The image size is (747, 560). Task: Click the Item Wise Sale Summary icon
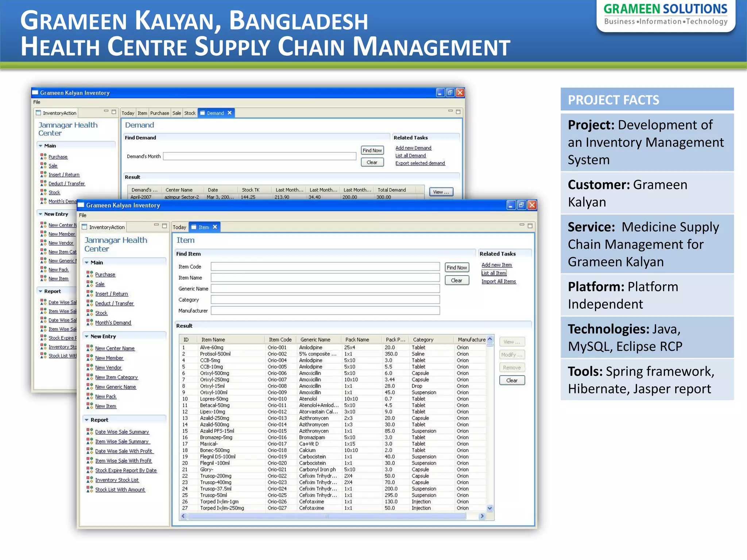coord(89,441)
